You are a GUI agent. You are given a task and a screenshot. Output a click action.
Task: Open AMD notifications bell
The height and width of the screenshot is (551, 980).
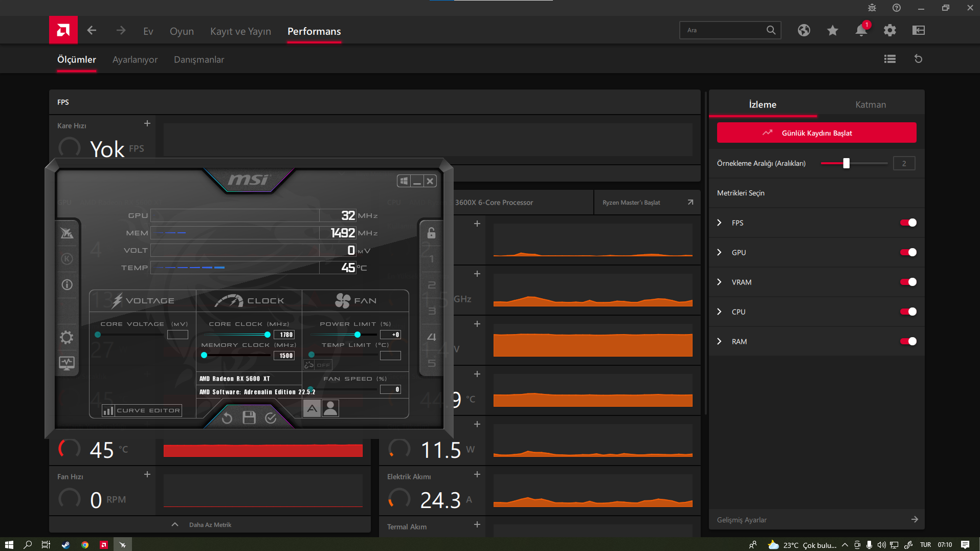861,30
